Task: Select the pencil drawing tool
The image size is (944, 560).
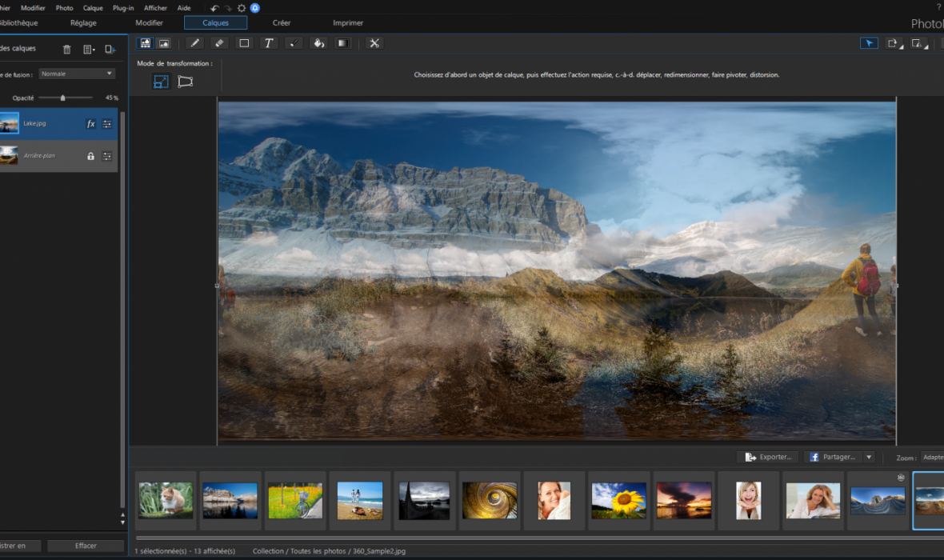Action: tap(195, 43)
